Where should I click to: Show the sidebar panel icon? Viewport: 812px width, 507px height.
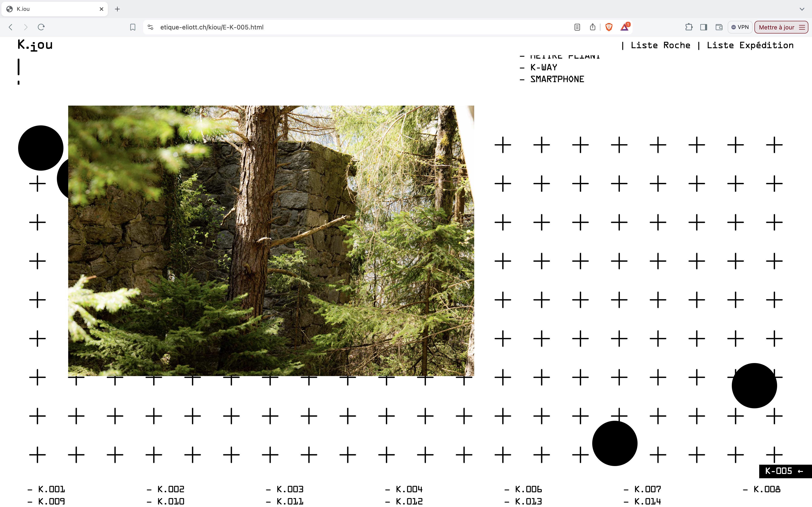click(x=704, y=27)
